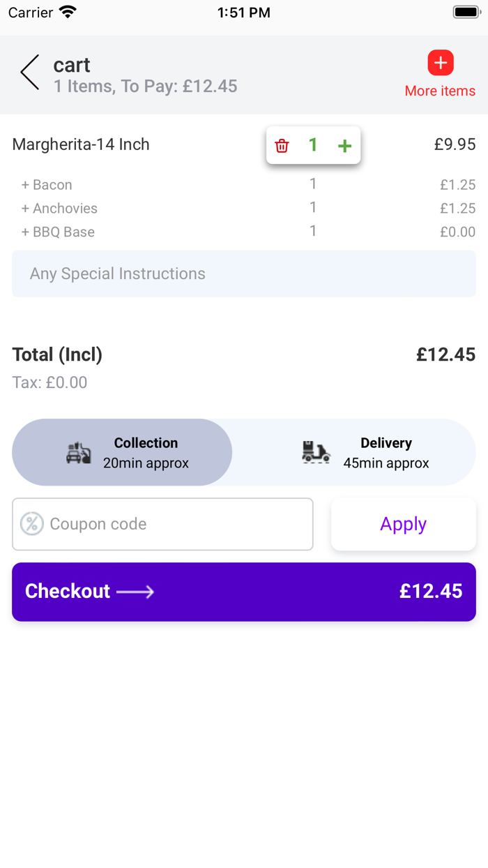The height and width of the screenshot is (868, 488).
Task: Switch to Delivery 45min option
Action: pyautogui.click(x=386, y=453)
